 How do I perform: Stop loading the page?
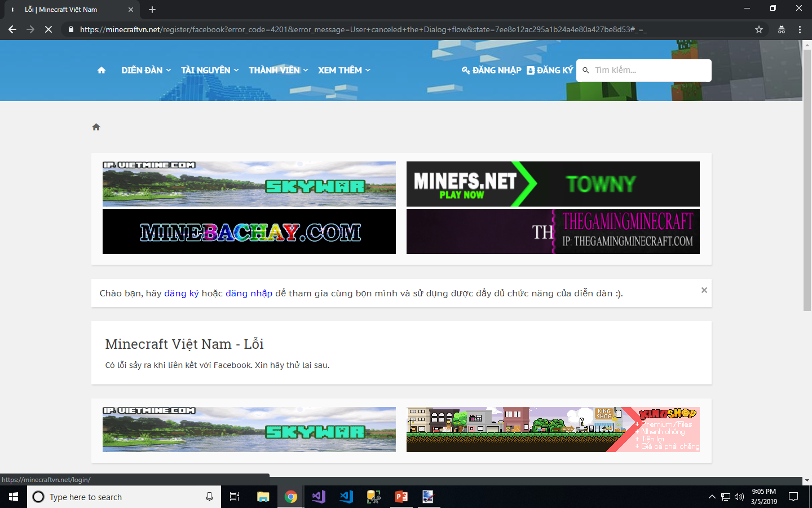48,29
